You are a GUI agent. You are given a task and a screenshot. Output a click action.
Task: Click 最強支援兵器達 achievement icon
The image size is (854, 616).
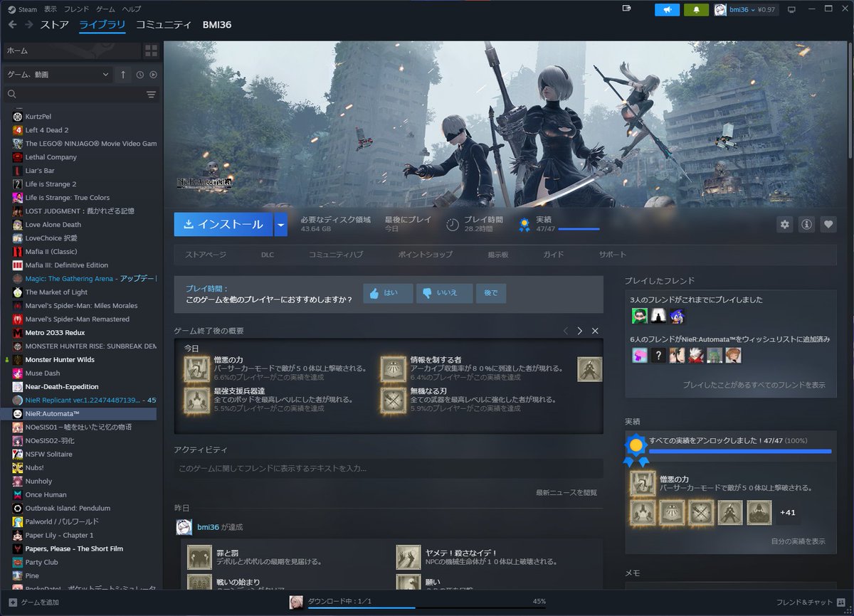tap(197, 400)
